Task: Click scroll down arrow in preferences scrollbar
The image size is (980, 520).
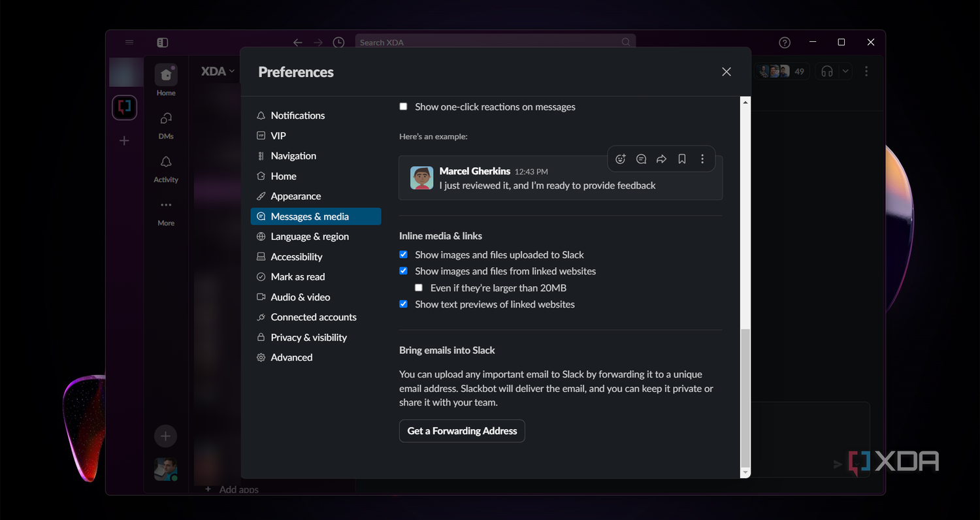Action: [745, 472]
